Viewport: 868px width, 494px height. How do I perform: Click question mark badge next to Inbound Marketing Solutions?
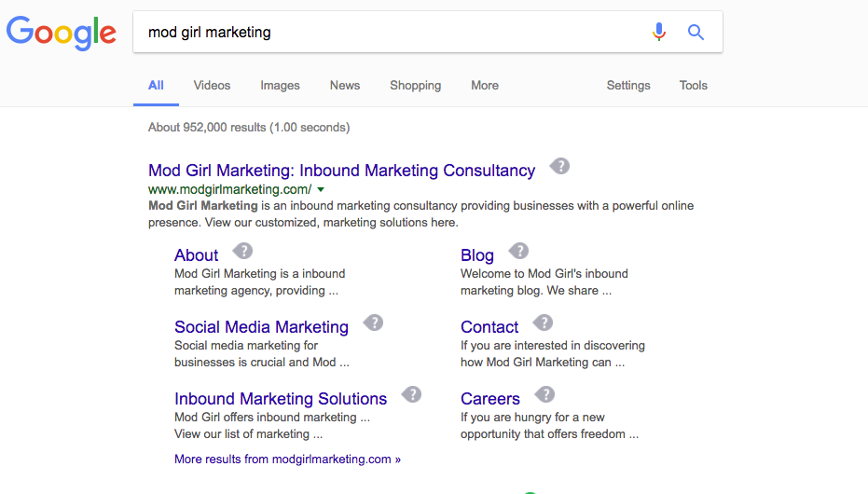(411, 394)
